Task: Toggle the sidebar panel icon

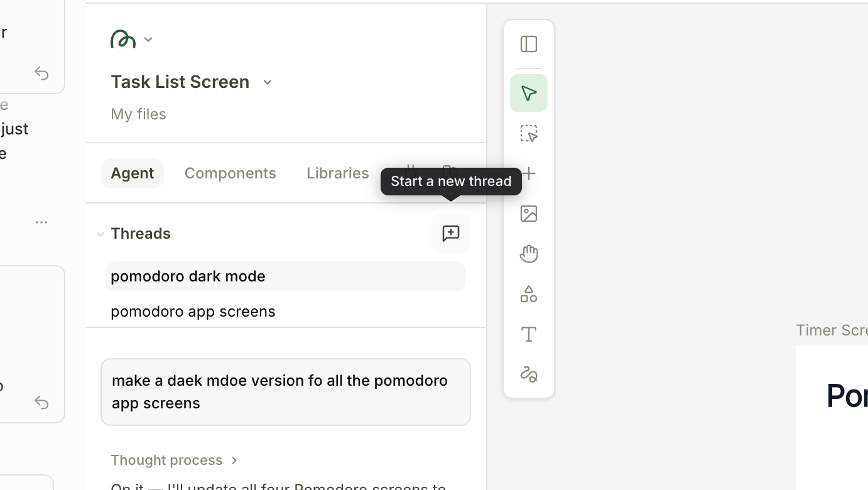Action: pos(529,44)
